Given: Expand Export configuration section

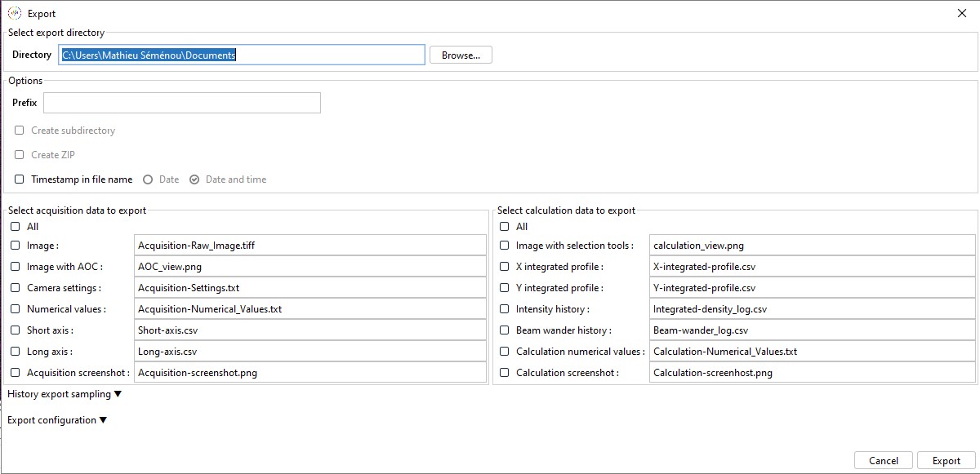Looking at the screenshot, I should click(57, 420).
